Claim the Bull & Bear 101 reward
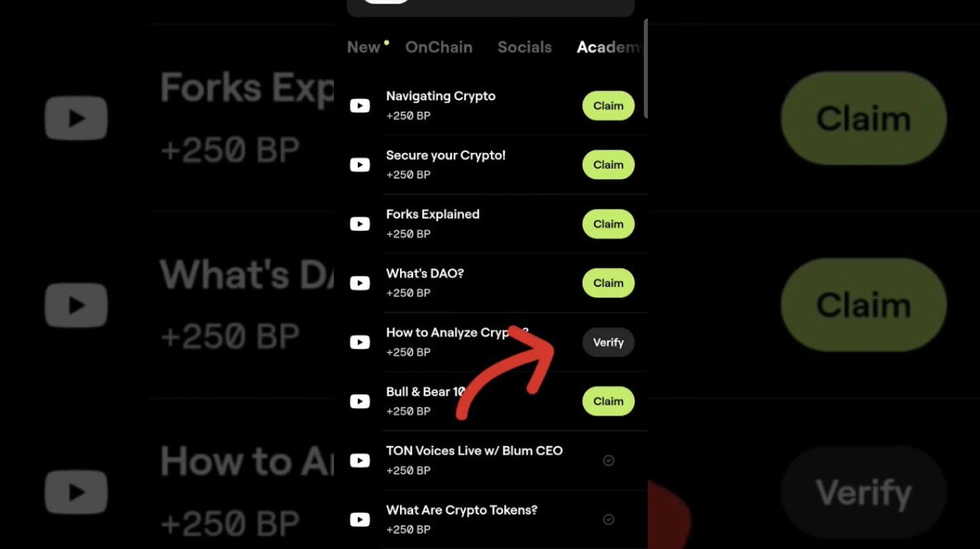Screen dimensions: 980x549 [x=608, y=401]
